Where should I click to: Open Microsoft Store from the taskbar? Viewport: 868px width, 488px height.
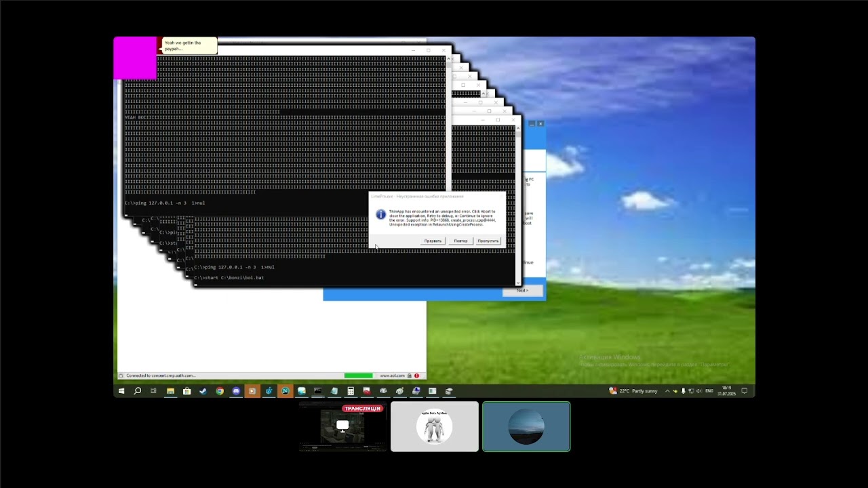click(186, 391)
